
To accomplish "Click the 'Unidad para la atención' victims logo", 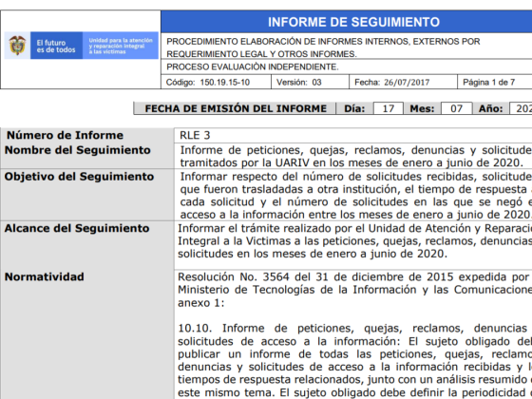I will (121, 46).
